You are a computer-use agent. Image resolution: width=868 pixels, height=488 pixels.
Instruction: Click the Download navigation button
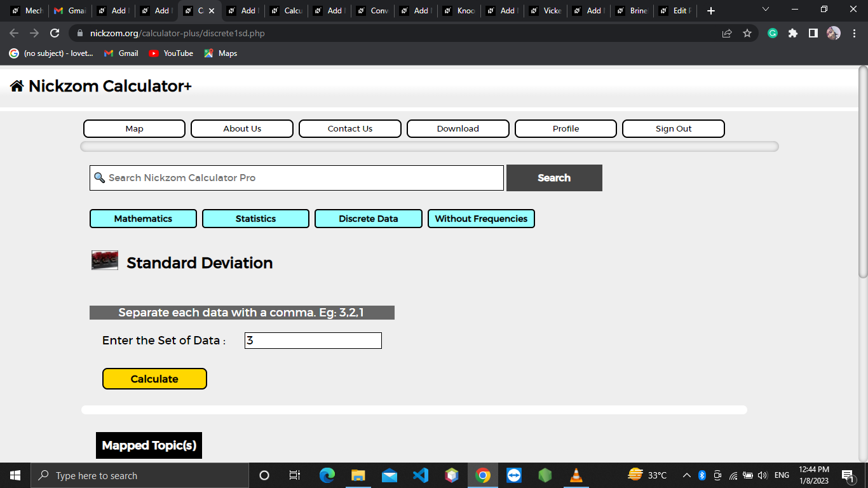point(458,128)
